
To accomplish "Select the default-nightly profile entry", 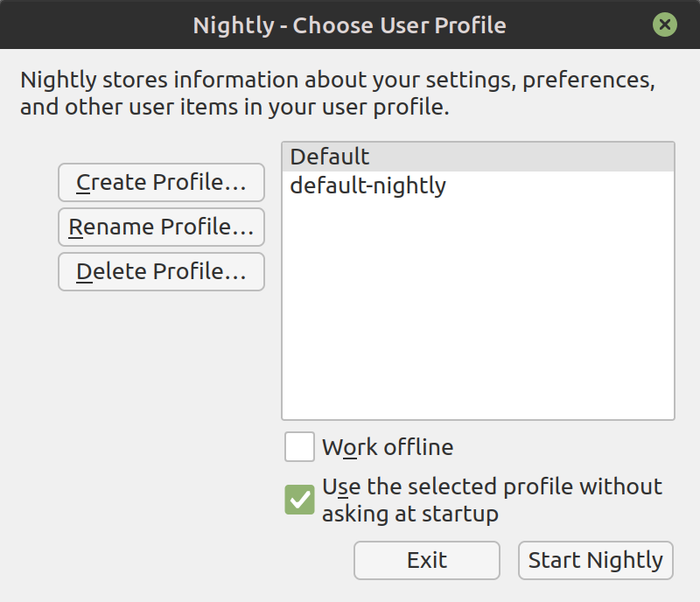I will pyautogui.click(x=478, y=185).
